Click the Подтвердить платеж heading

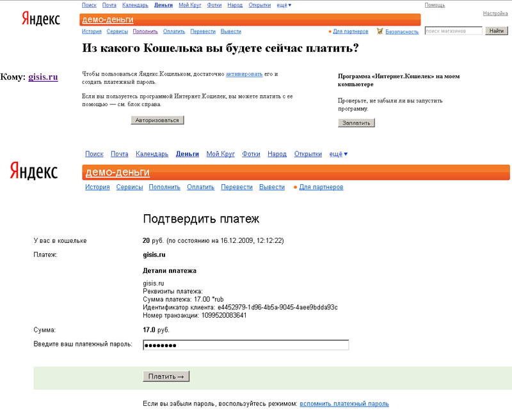(201, 219)
